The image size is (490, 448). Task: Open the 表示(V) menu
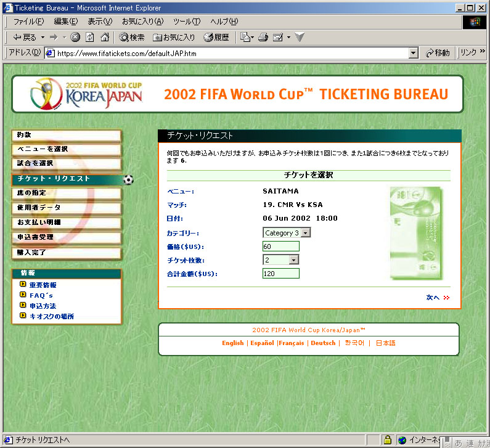[100, 21]
